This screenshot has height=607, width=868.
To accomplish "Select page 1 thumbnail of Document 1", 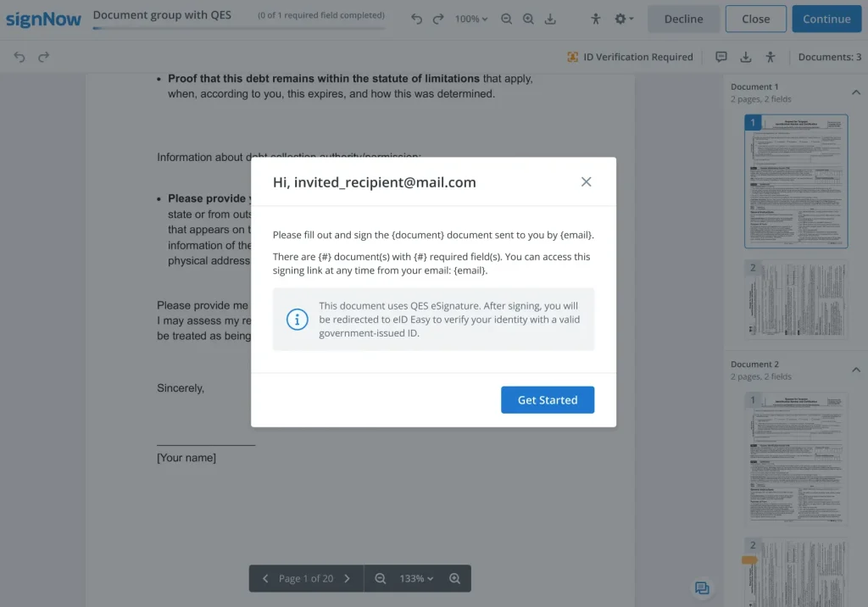I will [x=795, y=181].
